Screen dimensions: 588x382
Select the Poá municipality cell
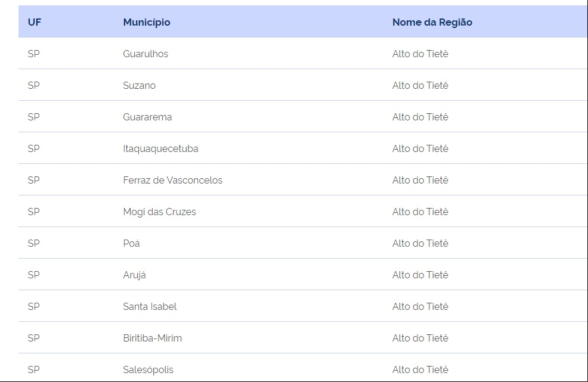tap(131, 243)
